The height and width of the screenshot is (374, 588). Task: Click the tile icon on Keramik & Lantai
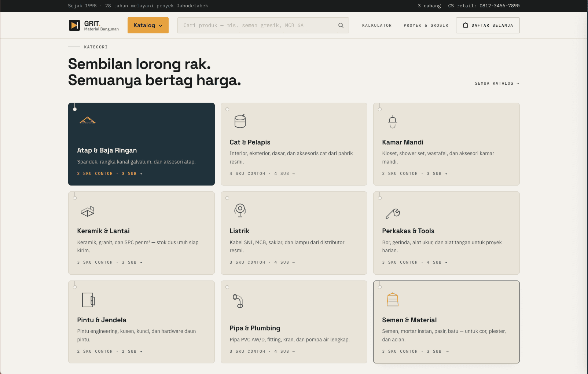[x=88, y=211]
